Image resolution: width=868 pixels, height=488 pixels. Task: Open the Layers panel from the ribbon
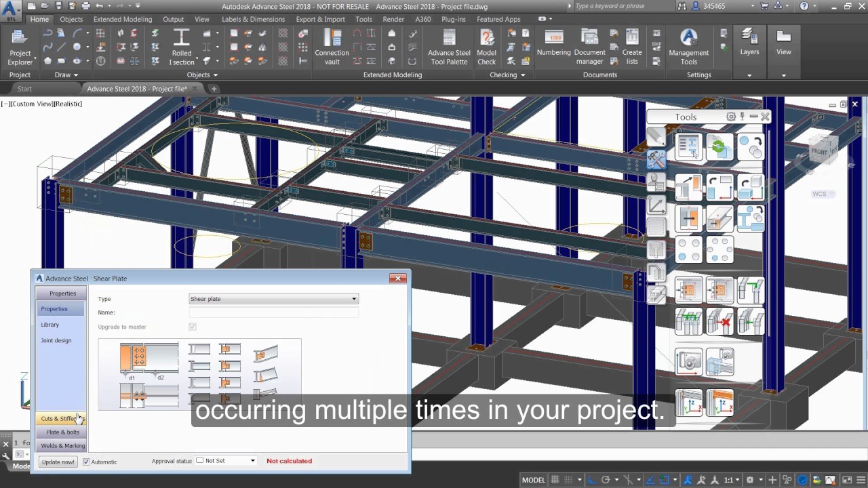click(x=749, y=42)
